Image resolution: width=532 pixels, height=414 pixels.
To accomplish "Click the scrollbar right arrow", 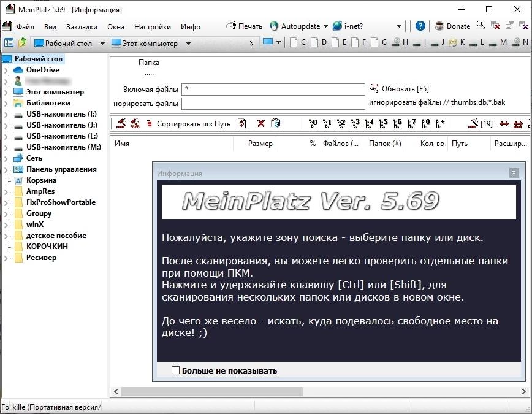I will point(523,391).
